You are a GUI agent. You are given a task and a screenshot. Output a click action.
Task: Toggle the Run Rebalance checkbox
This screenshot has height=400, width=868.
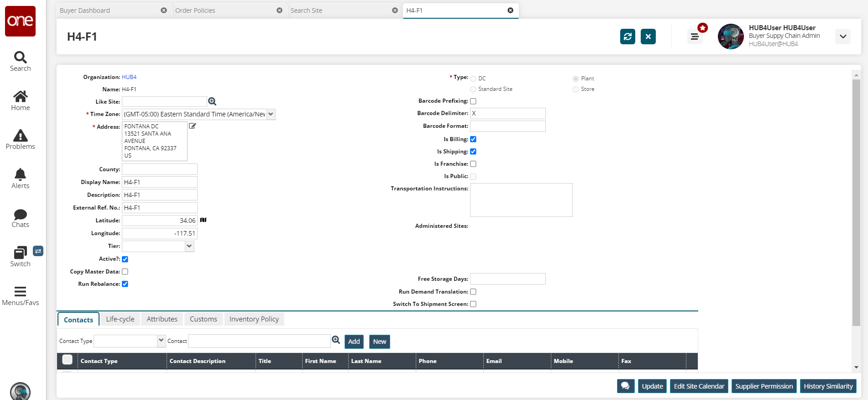[x=125, y=284]
